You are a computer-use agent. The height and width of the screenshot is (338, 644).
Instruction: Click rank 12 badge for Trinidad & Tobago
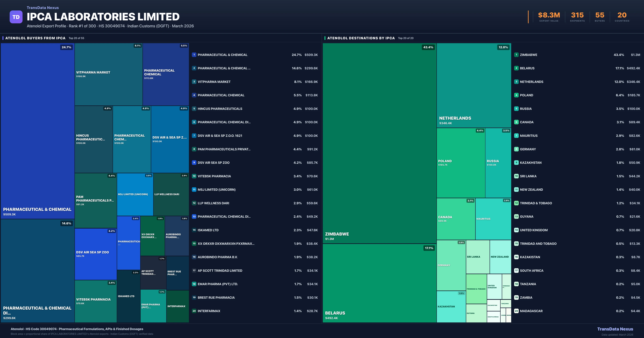pos(516,203)
